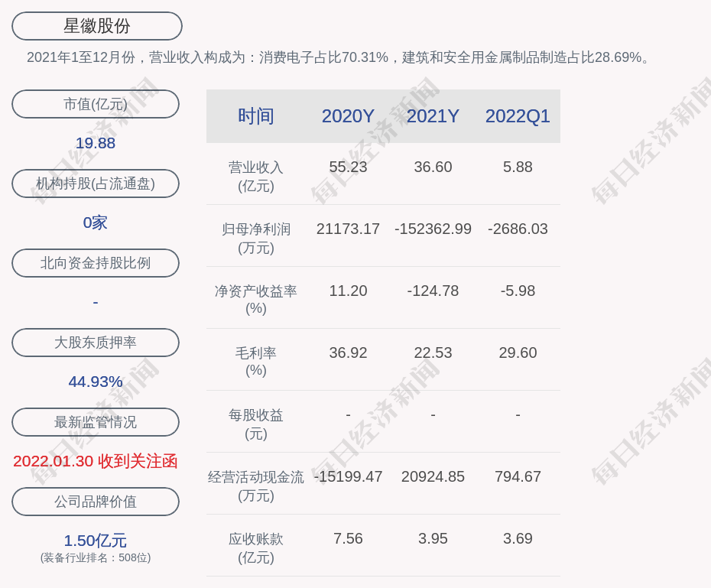
Task: Select the 最新监管情况 pill
Action: point(96,422)
